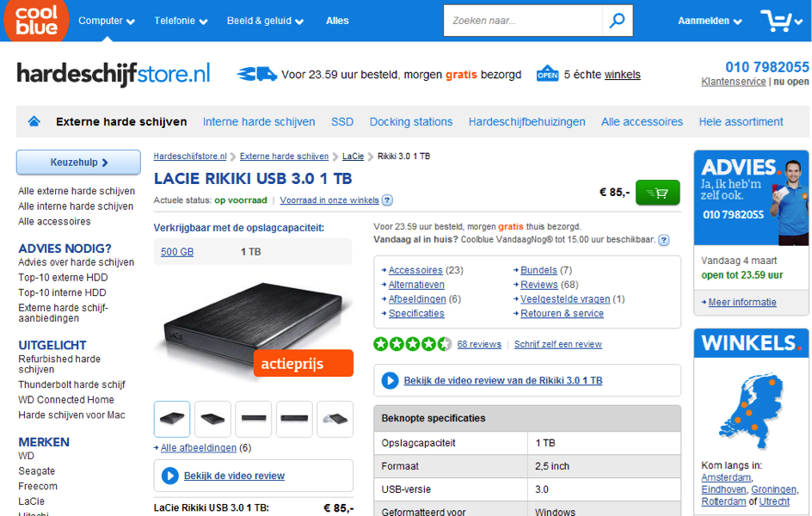This screenshot has width=812, height=516.
Task: Go to Interne harde schijven tab
Action: 259,121
